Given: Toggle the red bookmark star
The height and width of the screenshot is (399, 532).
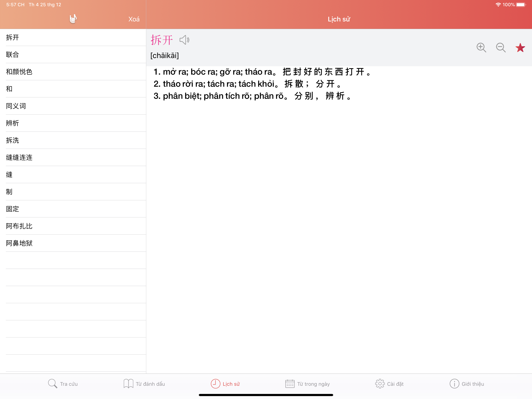Looking at the screenshot, I should (x=520, y=48).
